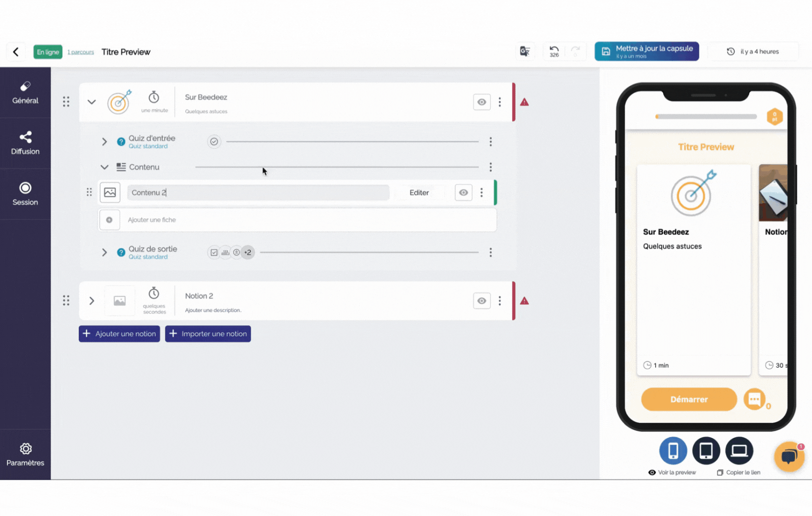Select the laptop preview device icon
Viewport: 812px width, 516px height.
pyautogui.click(x=739, y=451)
